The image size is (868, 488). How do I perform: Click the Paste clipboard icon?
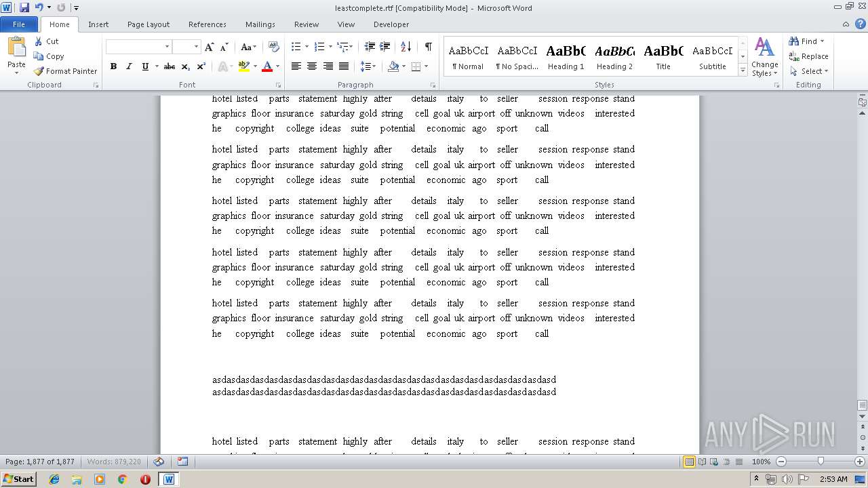(x=16, y=47)
